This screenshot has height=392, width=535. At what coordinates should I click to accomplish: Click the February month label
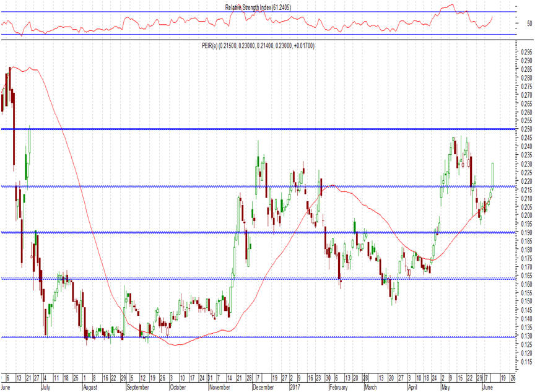point(339,388)
